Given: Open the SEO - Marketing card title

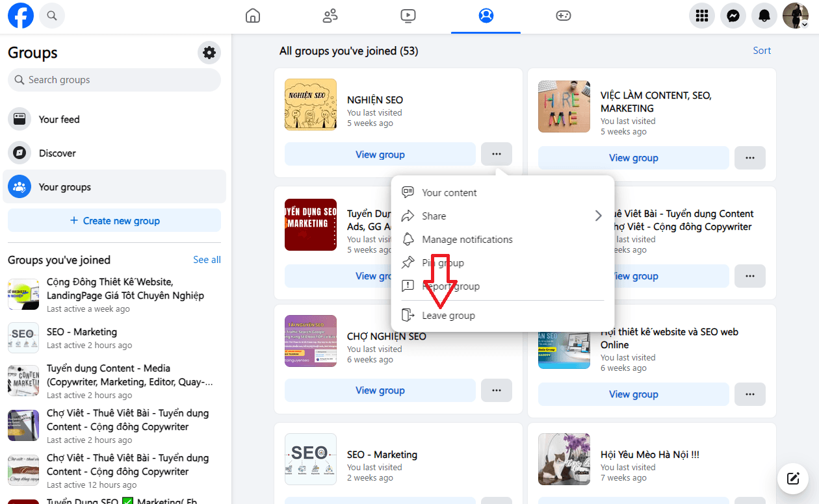Looking at the screenshot, I should click(x=382, y=455).
